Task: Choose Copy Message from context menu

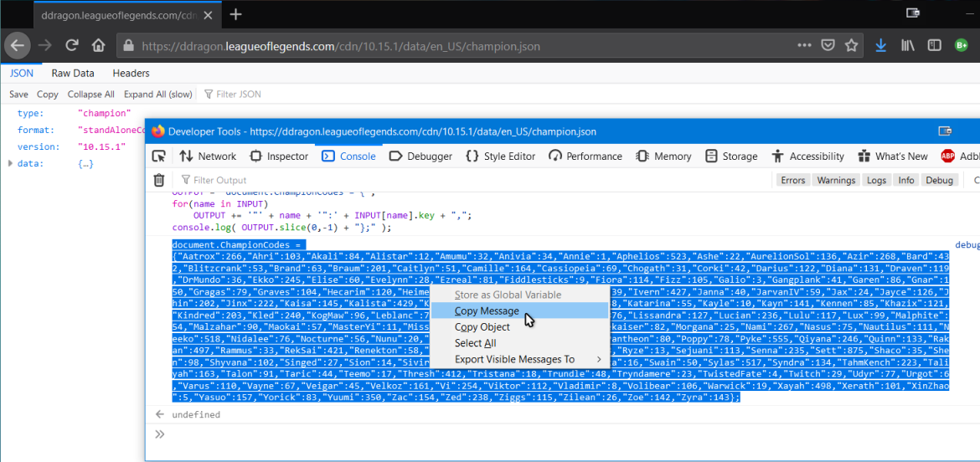Action: [520, 311]
